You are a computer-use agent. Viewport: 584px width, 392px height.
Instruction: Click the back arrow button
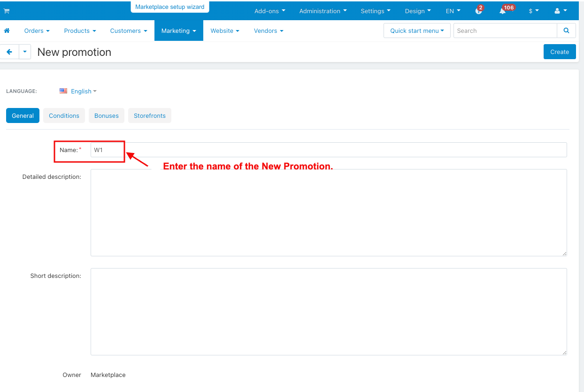9,52
